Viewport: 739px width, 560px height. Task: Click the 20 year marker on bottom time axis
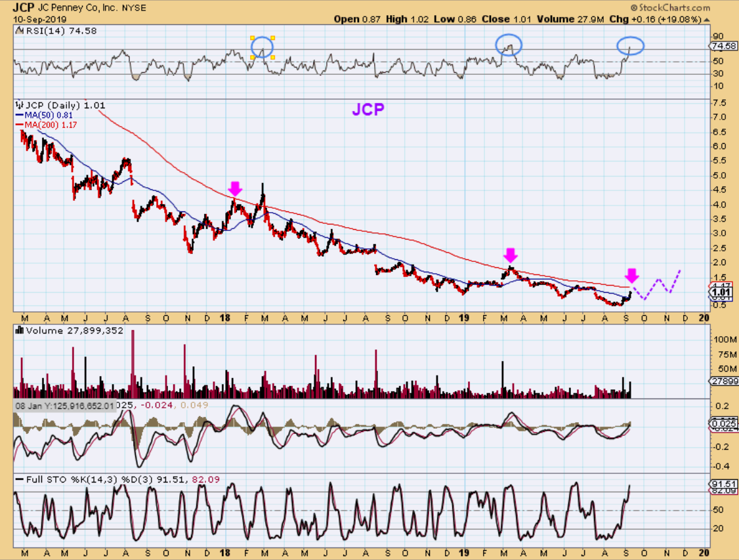point(703,553)
